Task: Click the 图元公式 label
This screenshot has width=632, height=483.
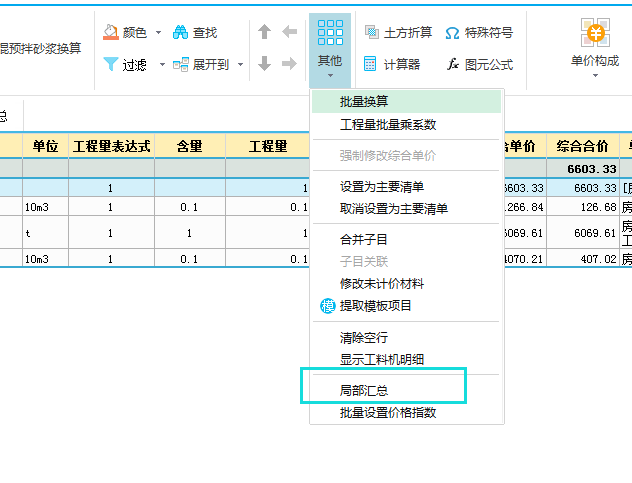Action: (x=489, y=64)
